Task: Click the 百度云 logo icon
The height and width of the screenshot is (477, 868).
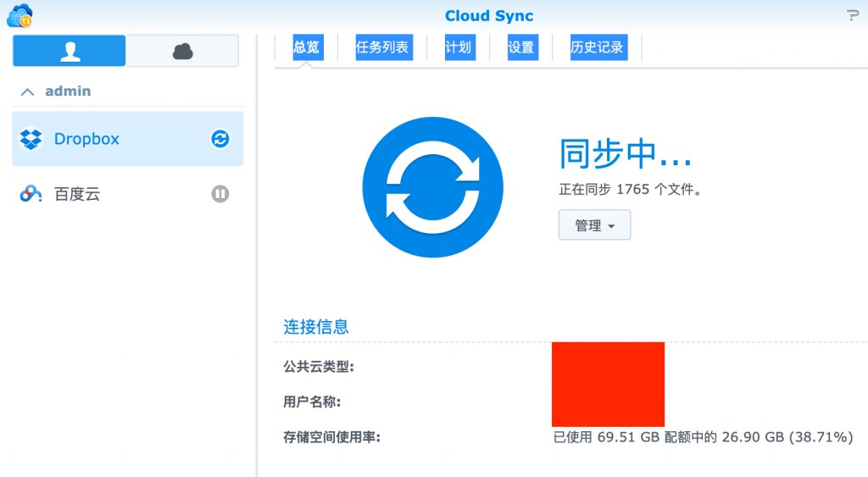Action: [x=31, y=194]
